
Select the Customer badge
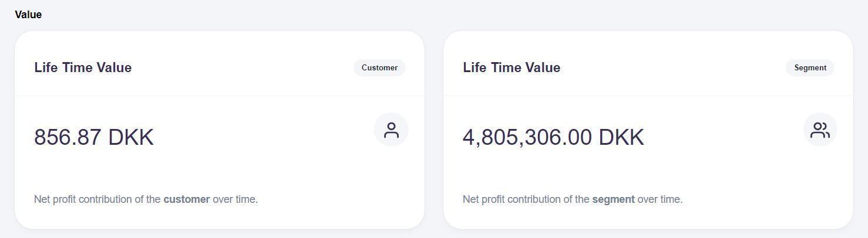[379, 67]
